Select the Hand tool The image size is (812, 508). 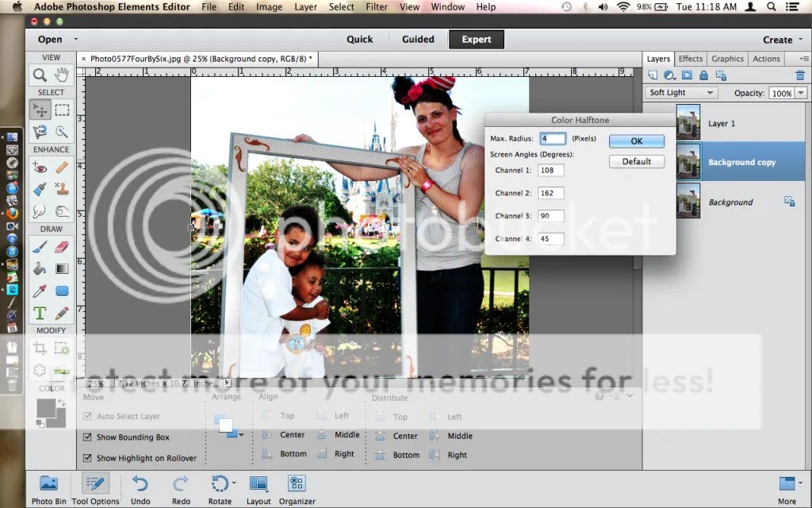[62, 75]
